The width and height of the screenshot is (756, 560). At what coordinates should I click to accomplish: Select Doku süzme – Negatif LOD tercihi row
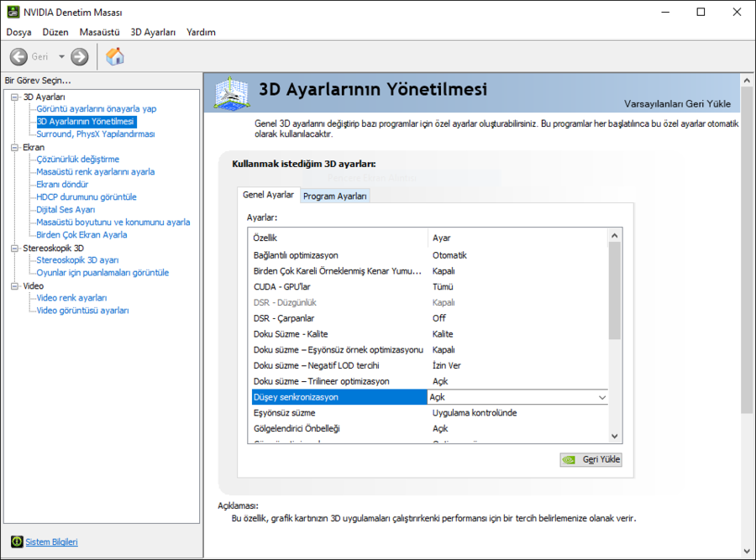(x=429, y=365)
